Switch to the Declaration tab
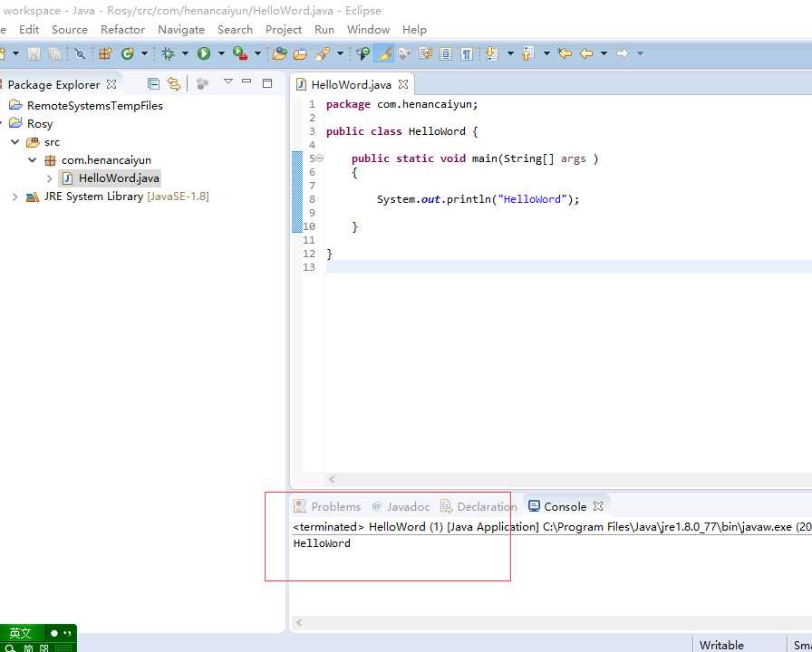The height and width of the screenshot is (652, 812). 479,506
